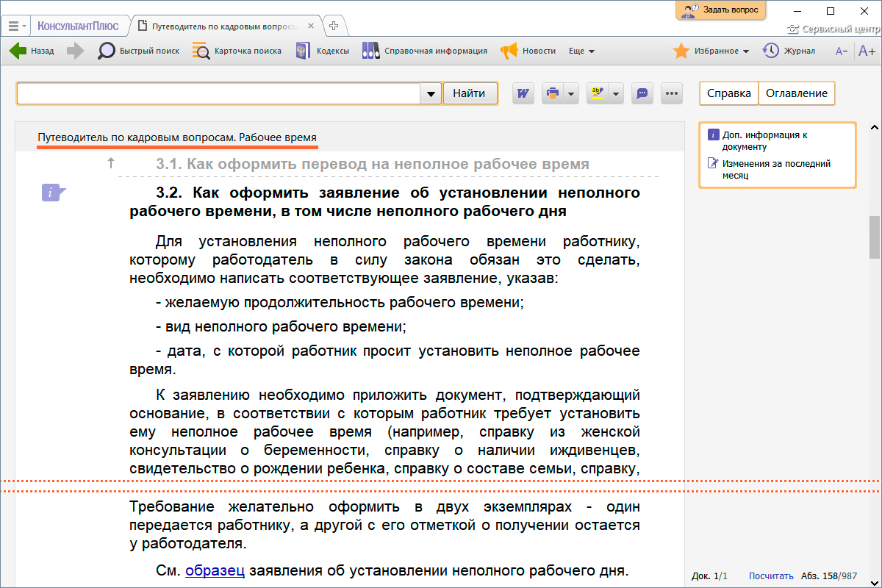This screenshot has width=882, height=588.
Task: Click the Абз. 158/987 paragraph indicator
Action: point(829,576)
